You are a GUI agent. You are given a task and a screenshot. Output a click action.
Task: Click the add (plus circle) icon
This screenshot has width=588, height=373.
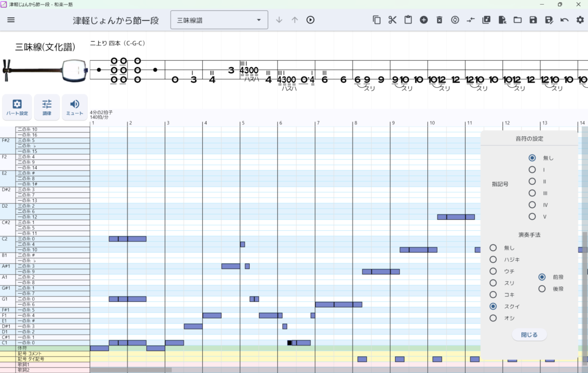coord(424,20)
